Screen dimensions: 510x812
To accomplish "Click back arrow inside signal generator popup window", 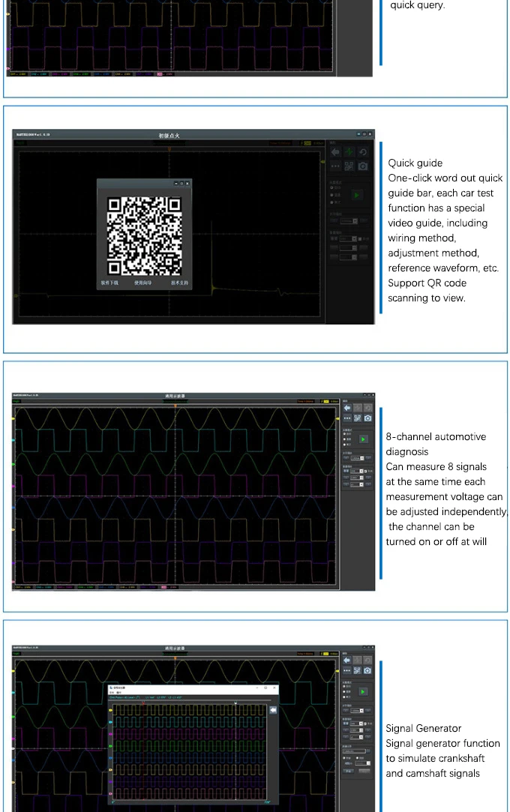I will coord(274,710).
